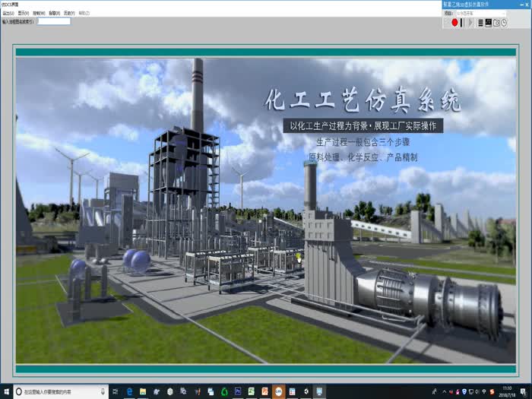Image resolution: width=532 pixels, height=399 pixels.
Task: Open the 控制 menu
Action: click(x=39, y=13)
